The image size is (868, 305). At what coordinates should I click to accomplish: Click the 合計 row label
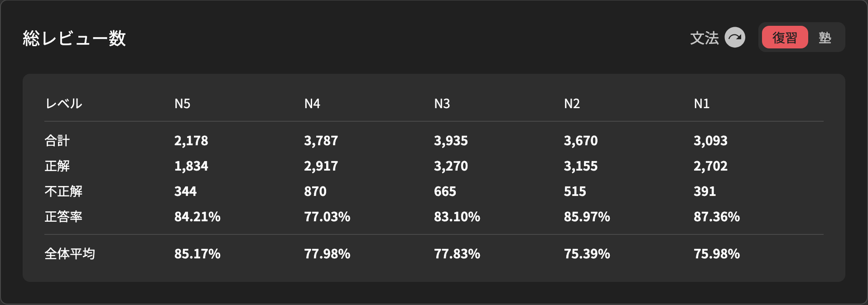click(57, 141)
